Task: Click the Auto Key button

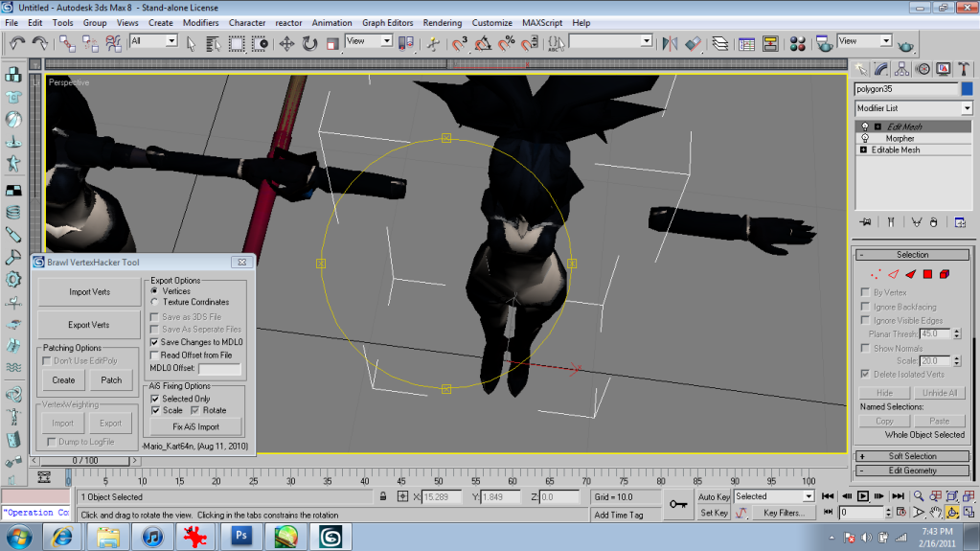Action: click(x=714, y=496)
